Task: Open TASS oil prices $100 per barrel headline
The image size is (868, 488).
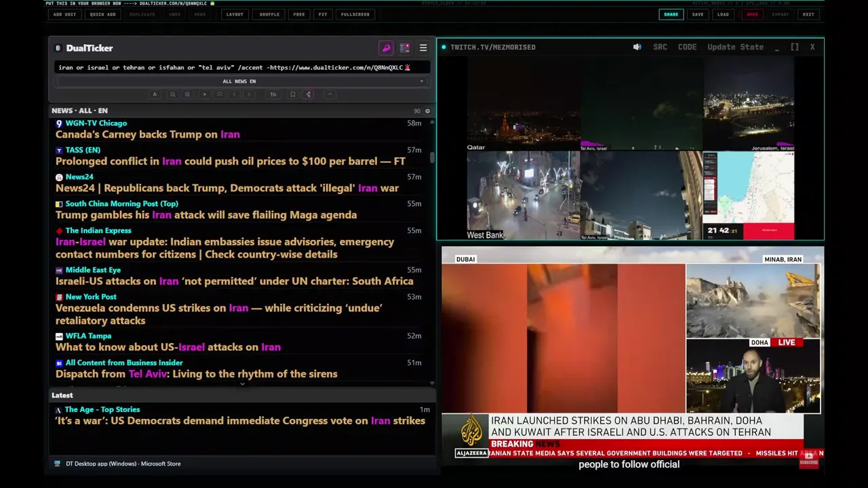Action: tap(231, 161)
